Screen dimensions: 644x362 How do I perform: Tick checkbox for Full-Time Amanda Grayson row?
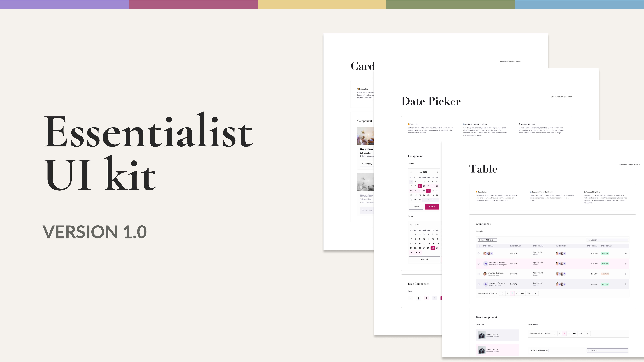tap(478, 284)
